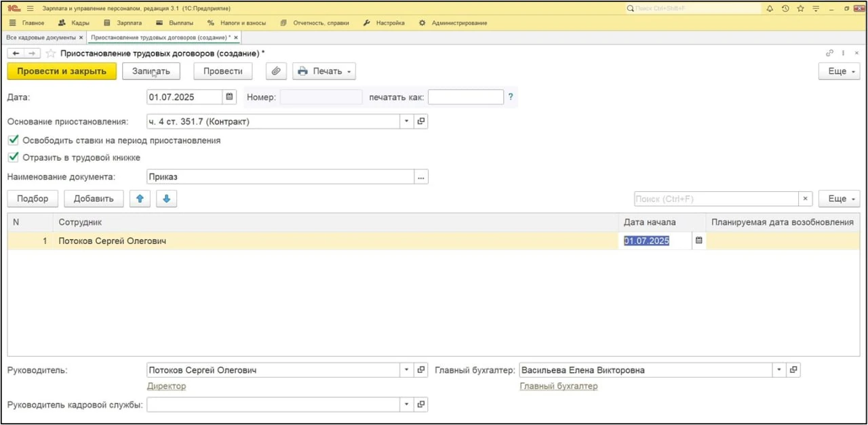868x425 pixels.
Task: Click the question mark help icon
Action: pyautogui.click(x=511, y=97)
